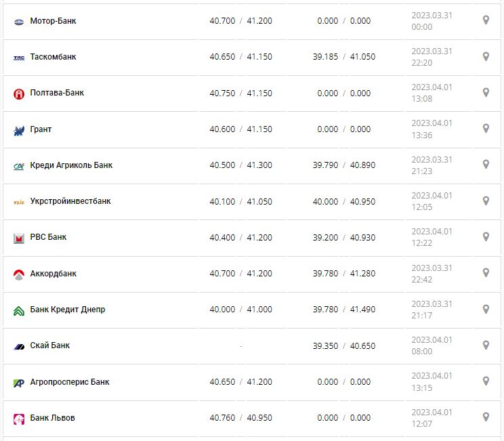Click the red Полтава-Банк logo
The height and width of the screenshot is (441, 504).
pos(19,93)
